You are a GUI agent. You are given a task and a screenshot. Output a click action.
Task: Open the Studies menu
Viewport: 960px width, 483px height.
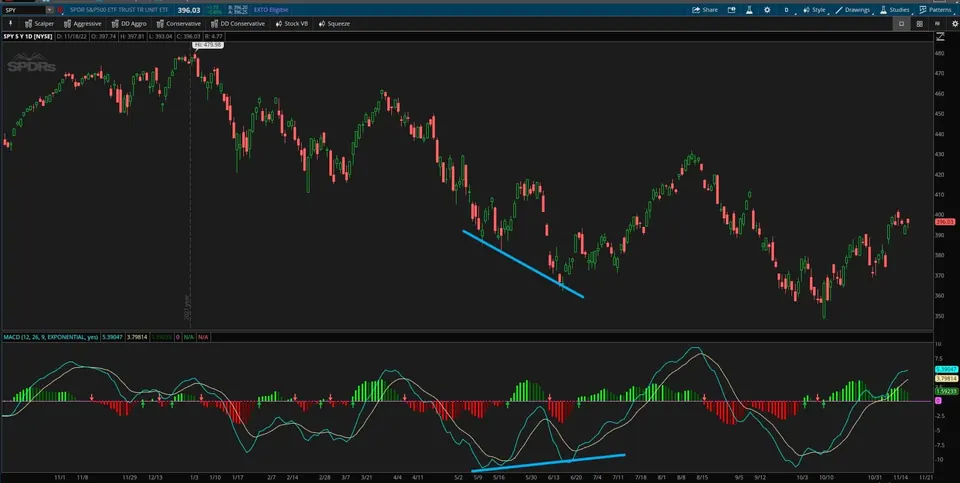894,10
